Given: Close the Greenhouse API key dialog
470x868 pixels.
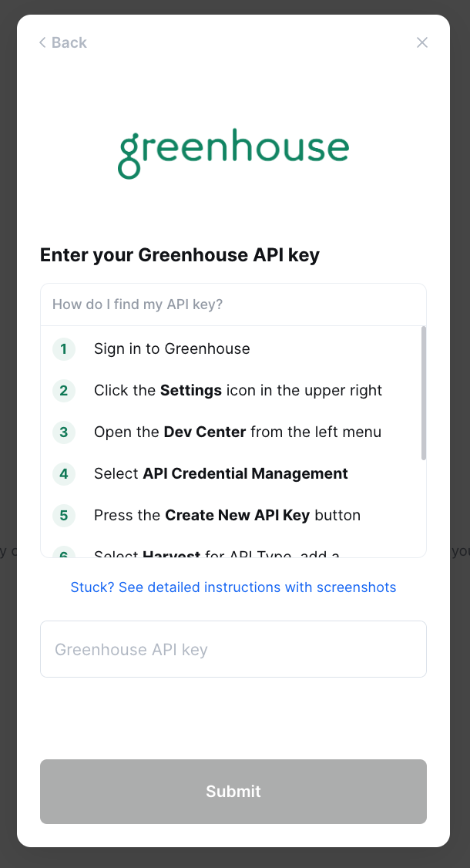Looking at the screenshot, I should pyautogui.click(x=421, y=42).
